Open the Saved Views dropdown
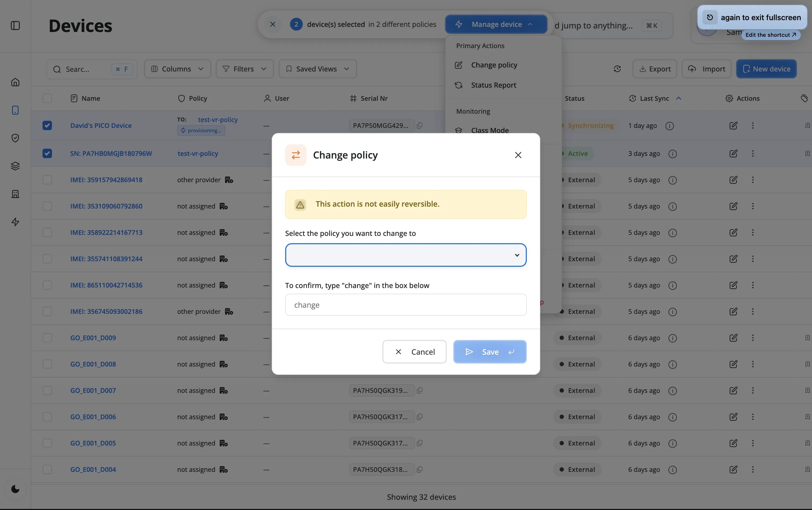This screenshot has height=510, width=812. tap(317, 69)
